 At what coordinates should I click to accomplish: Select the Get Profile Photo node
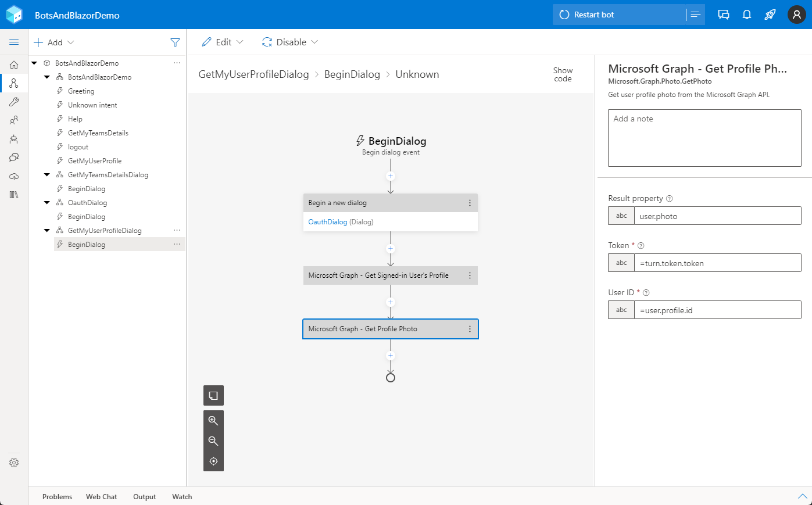(x=391, y=329)
